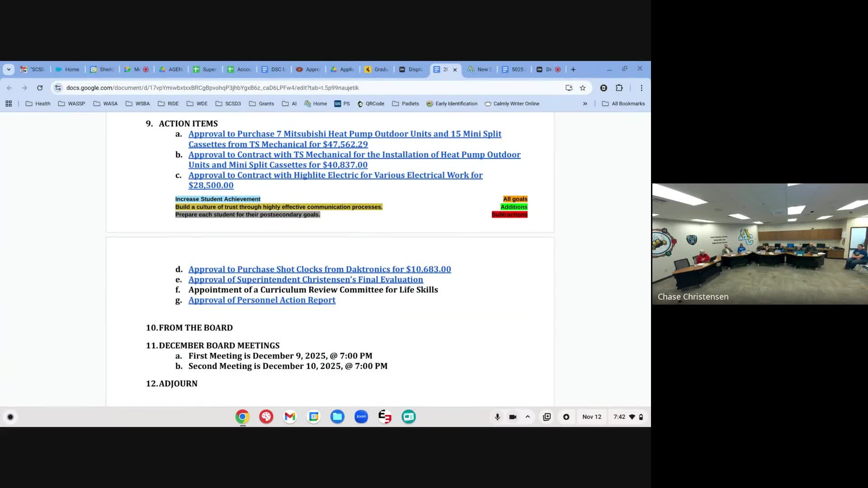Open Shot Clocks from Daktronics link
The width and height of the screenshot is (868, 488).
(319, 269)
